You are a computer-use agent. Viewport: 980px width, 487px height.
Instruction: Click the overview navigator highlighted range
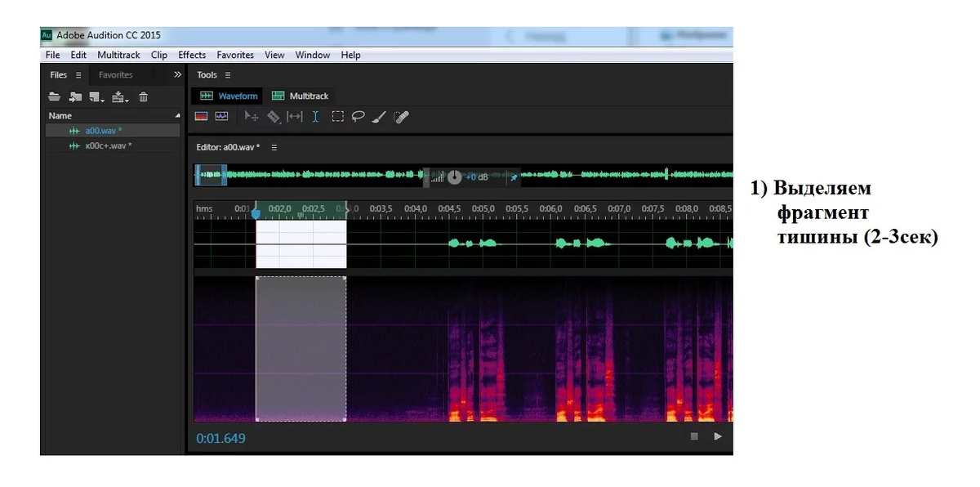pyautogui.click(x=211, y=174)
